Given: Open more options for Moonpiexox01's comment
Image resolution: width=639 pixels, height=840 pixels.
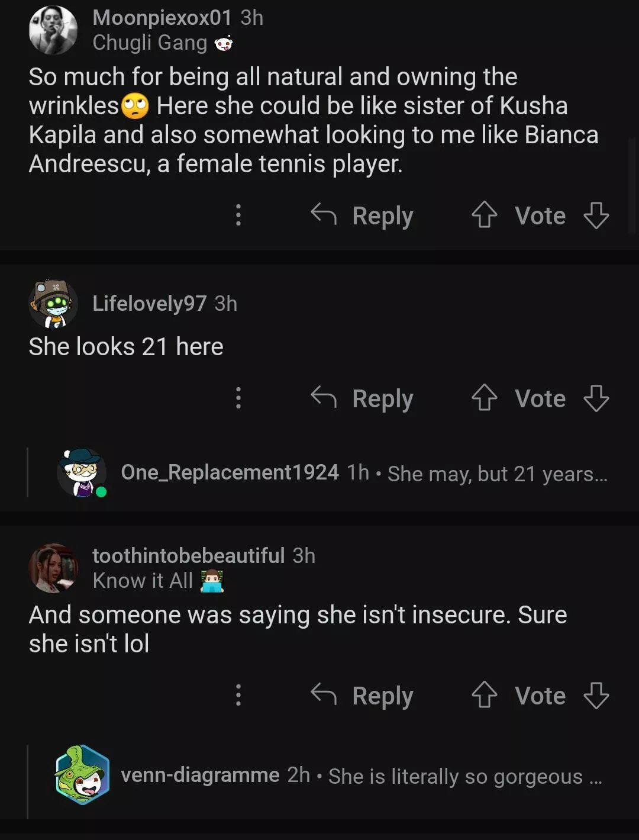Looking at the screenshot, I should [238, 215].
